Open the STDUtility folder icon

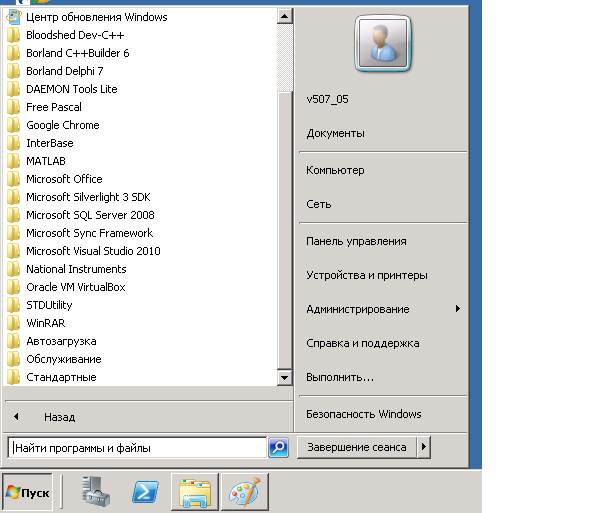(x=14, y=305)
